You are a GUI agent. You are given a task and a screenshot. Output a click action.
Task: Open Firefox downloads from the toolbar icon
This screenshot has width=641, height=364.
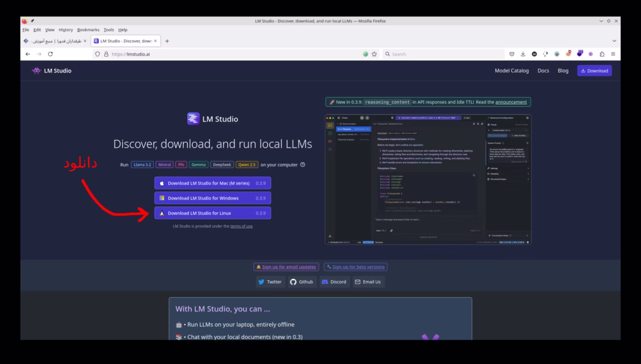tap(525, 54)
